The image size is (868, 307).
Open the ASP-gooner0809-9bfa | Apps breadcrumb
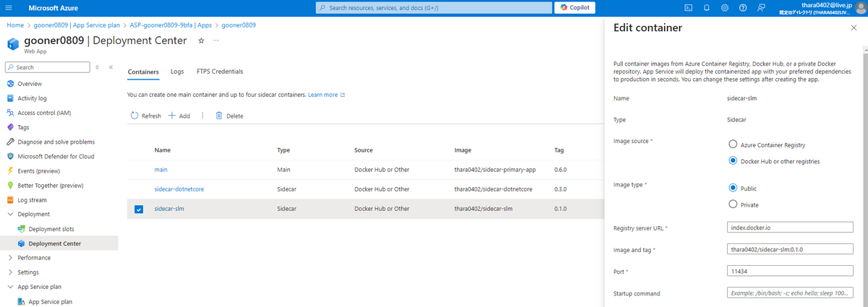(171, 25)
